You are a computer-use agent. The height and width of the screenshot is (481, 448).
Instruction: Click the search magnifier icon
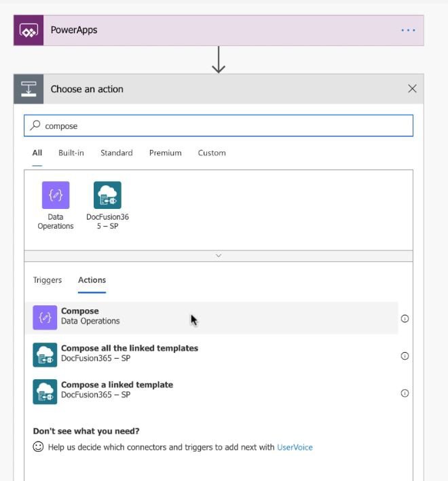click(35, 126)
